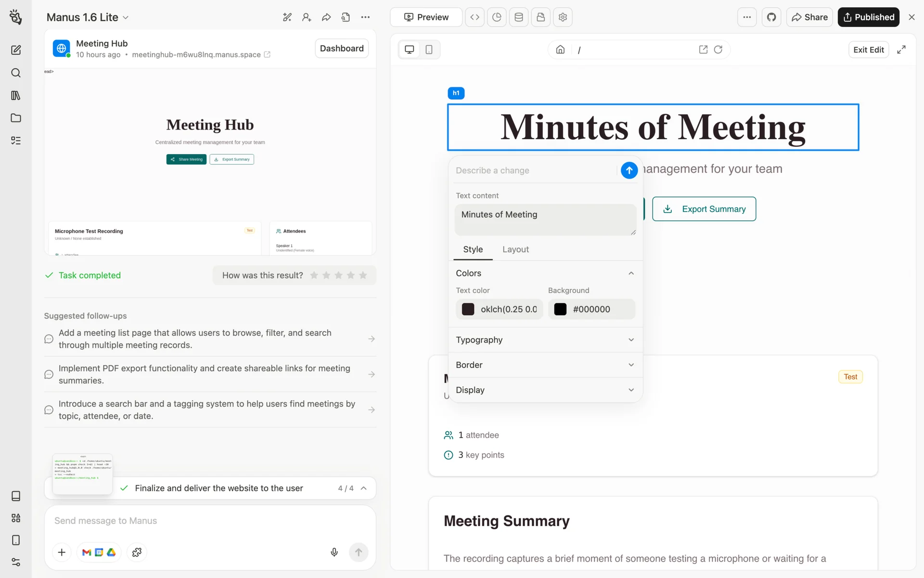Click the Background color swatch

point(560,309)
